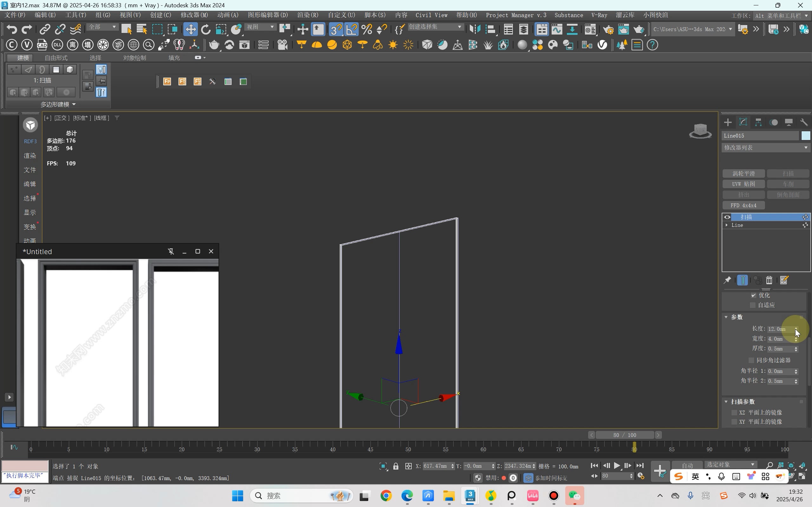Enable the 自适应 checkbox

(x=753, y=305)
